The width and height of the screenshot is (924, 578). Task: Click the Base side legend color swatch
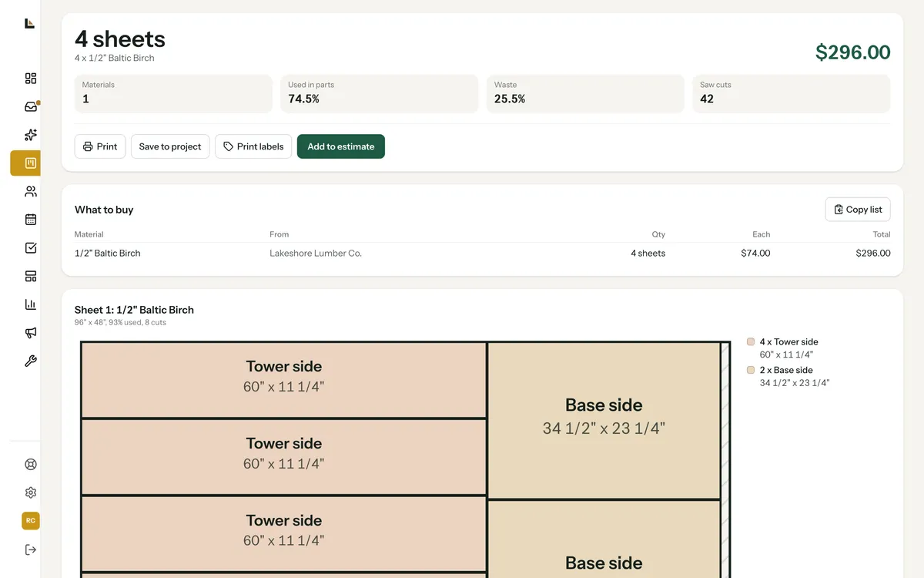[751, 370]
